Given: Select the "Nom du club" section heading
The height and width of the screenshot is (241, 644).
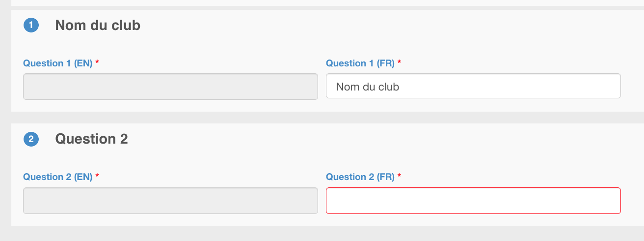Looking at the screenshot, I should pyautogui.click(x=98, y=25).
